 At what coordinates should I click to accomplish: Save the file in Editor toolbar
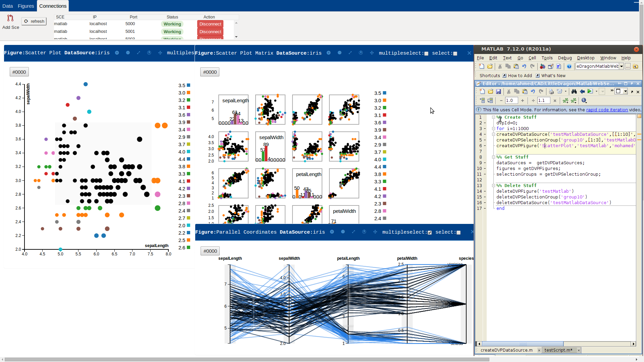[498, 92]
